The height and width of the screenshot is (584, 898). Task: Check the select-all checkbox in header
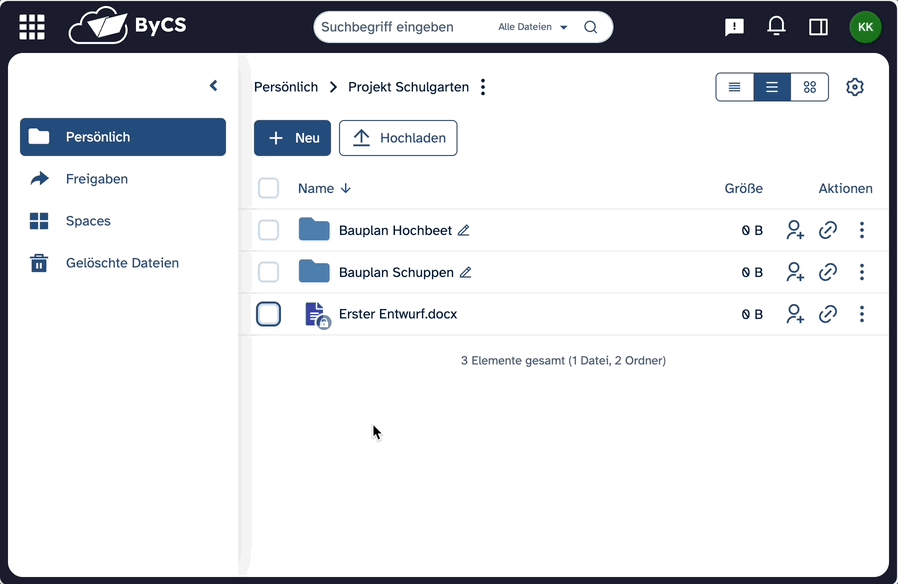pyautogui.click(x=268, y=188)
